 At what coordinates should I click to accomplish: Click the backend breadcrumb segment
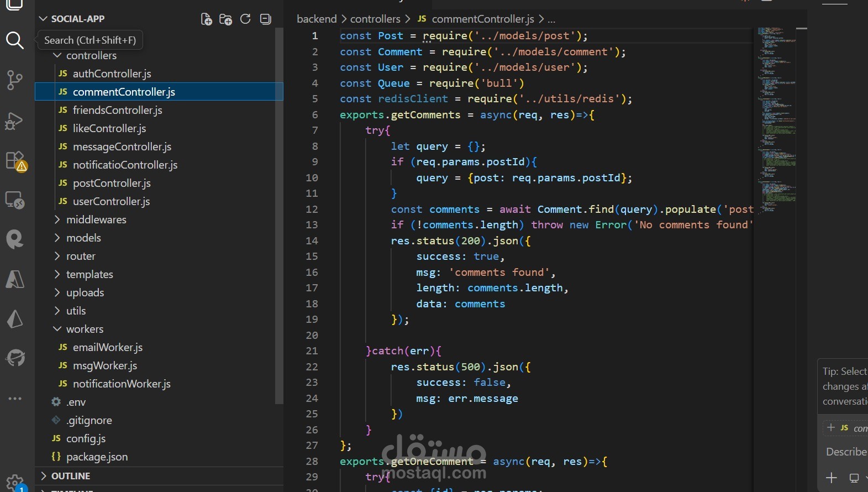pos(317,19)
